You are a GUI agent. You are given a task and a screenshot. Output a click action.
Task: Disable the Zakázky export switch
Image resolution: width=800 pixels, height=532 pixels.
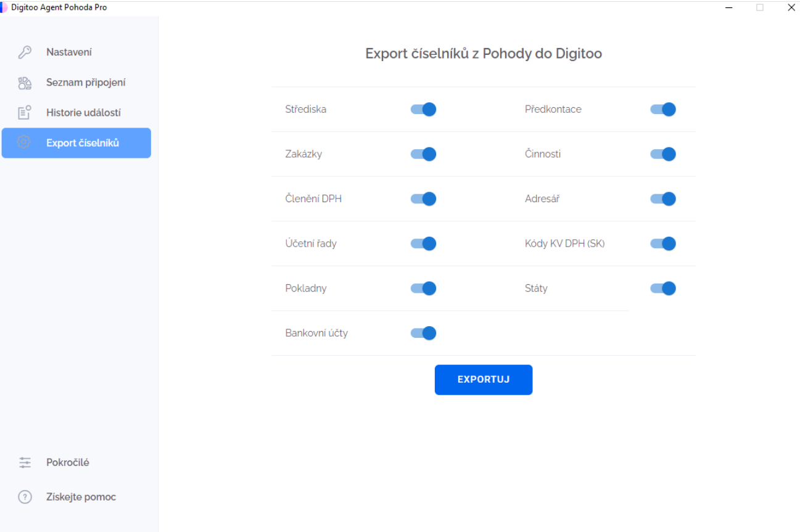pos(423,154)
